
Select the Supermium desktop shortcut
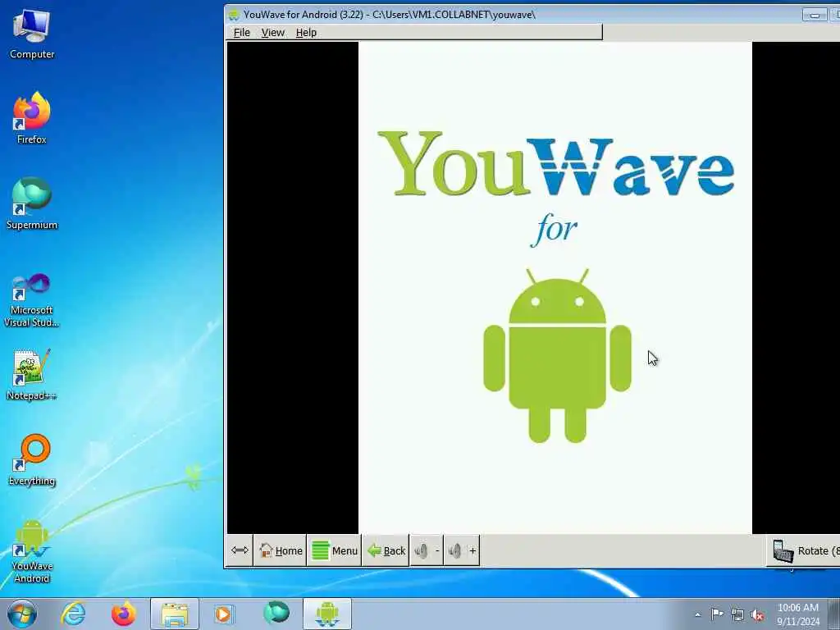32,203
